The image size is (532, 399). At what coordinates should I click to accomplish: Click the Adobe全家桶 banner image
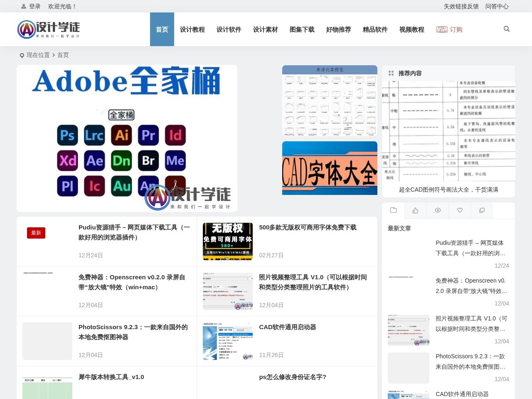tap(126, 138)
